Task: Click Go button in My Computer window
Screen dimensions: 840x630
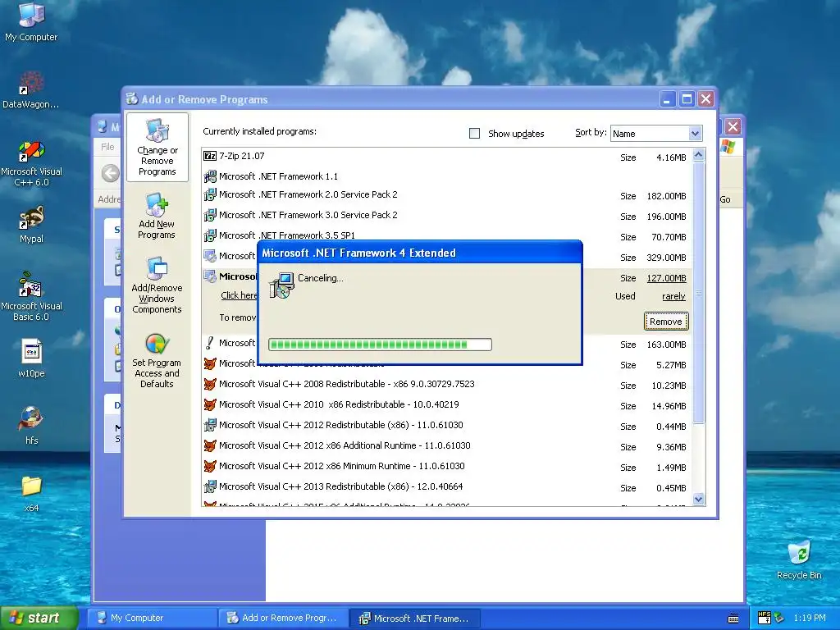Action: [725, 199]
